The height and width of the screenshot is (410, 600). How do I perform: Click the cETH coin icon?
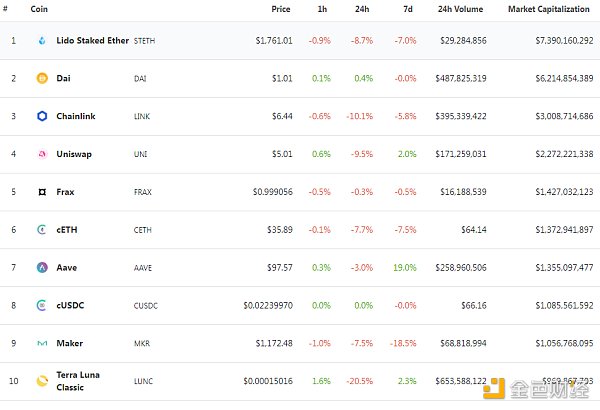(42, 229)
